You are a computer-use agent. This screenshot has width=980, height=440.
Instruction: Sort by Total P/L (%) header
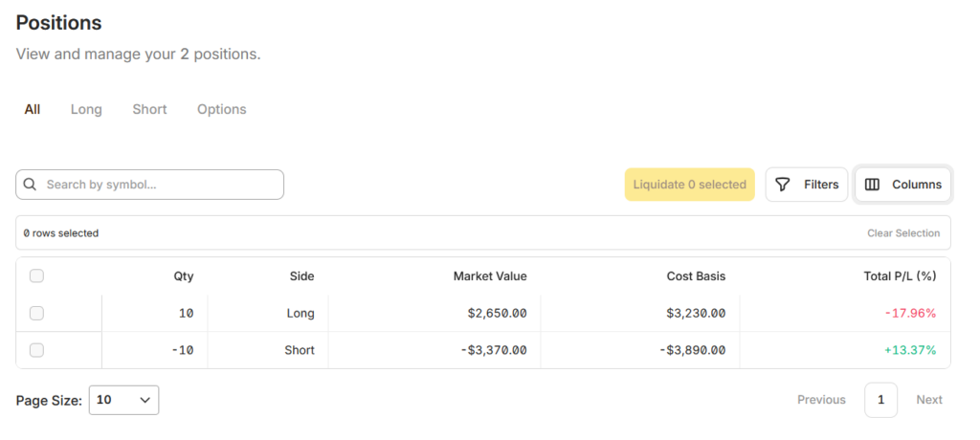(x=900, y=276)
